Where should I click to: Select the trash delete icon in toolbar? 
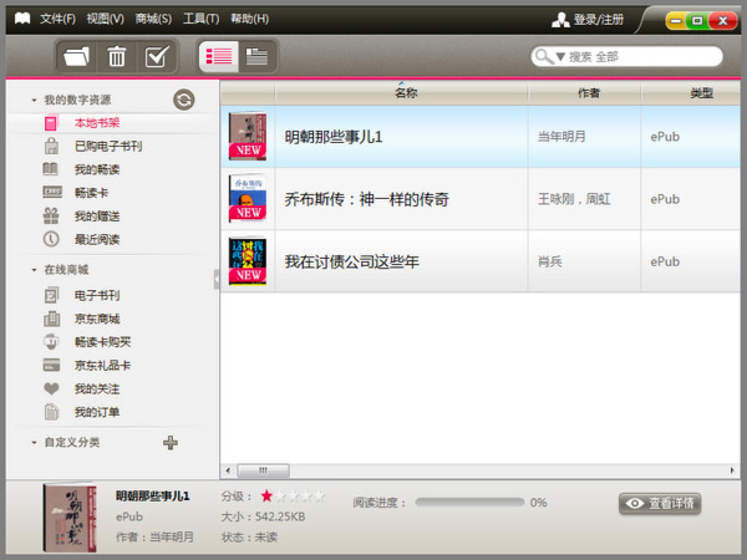pyautogui.click(x=116, y=56)
